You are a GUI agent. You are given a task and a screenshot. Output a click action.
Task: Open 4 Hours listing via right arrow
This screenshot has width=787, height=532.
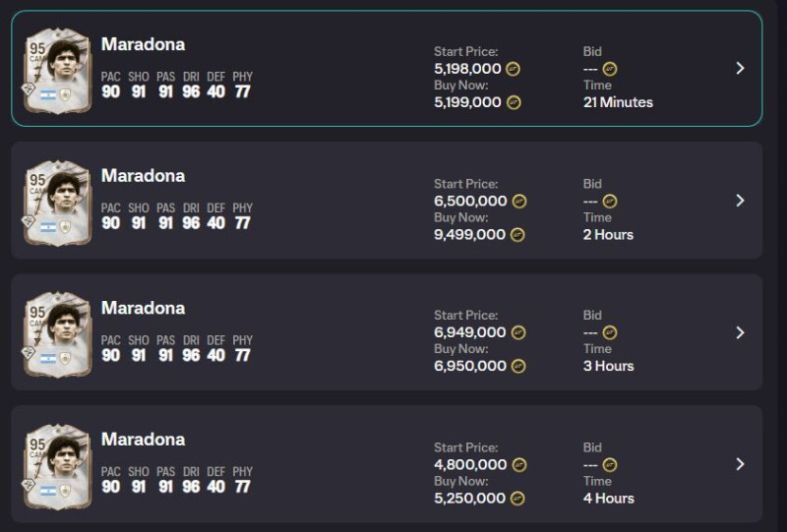(x=740, y=464)
